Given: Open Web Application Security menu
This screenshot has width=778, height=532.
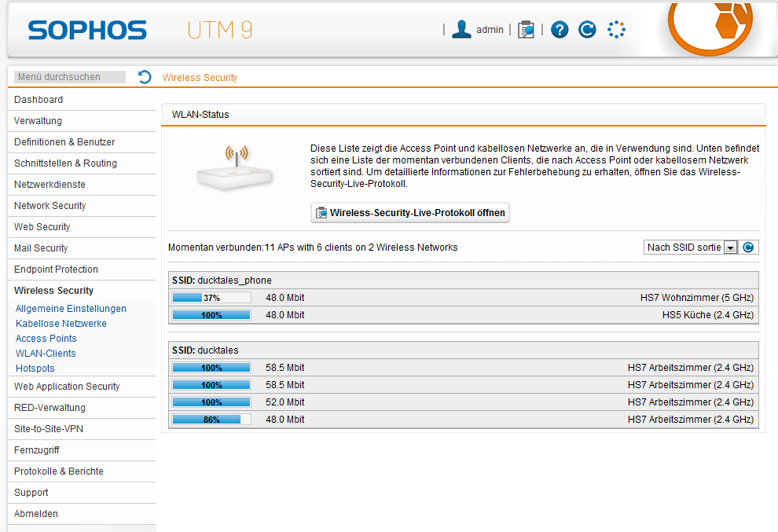Looking at the screenshot, I should click(x=82, y=387).
